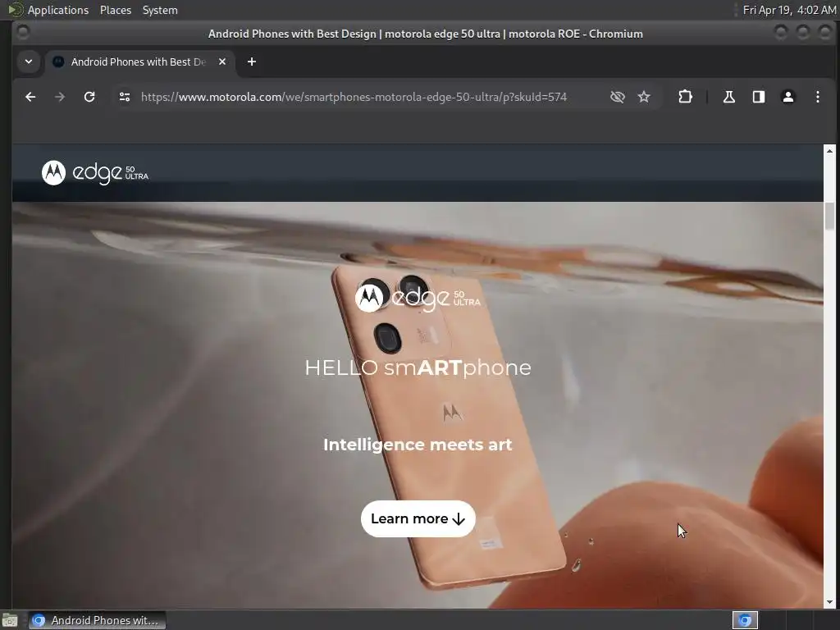
Task: Expand the tab search dropdown
Action: [x=29, y=62]
